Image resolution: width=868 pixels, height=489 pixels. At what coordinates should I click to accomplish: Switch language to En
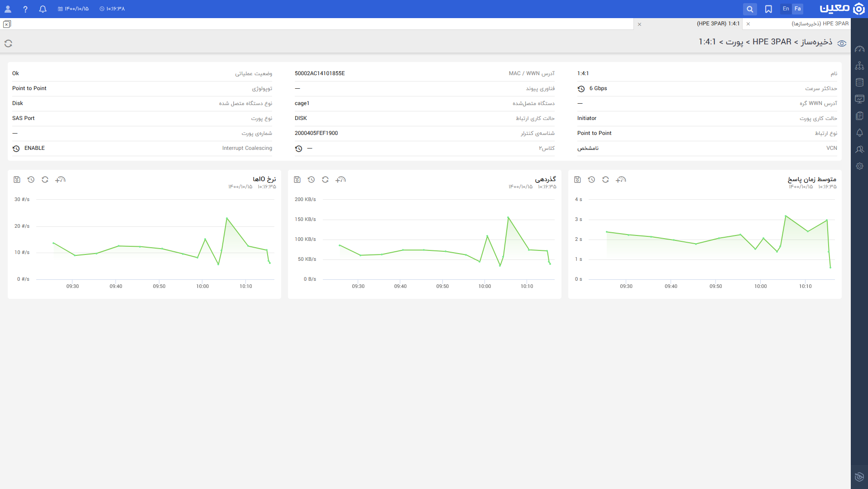click(x=786, y=9)
